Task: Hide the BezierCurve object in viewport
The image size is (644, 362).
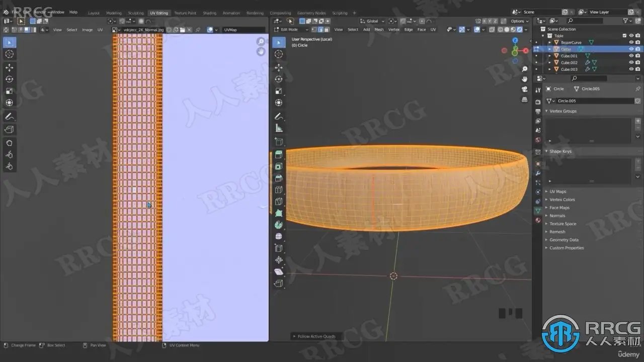Action: click(631, 43)
